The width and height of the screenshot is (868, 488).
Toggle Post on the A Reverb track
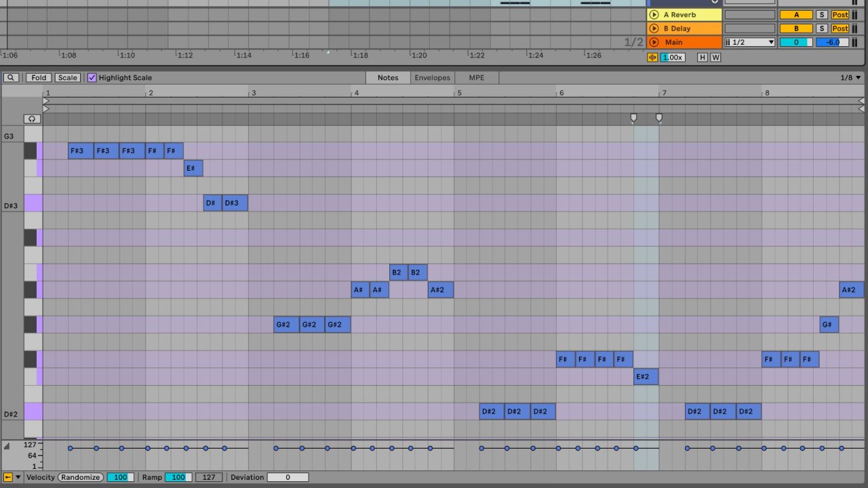click(x=840, y=14)
